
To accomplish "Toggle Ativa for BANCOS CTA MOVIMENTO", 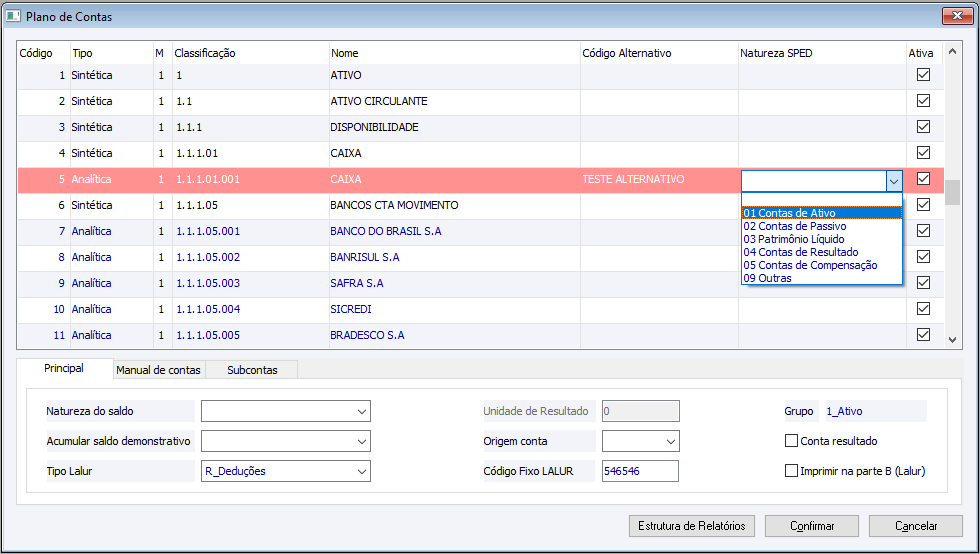I will point(923,204).
